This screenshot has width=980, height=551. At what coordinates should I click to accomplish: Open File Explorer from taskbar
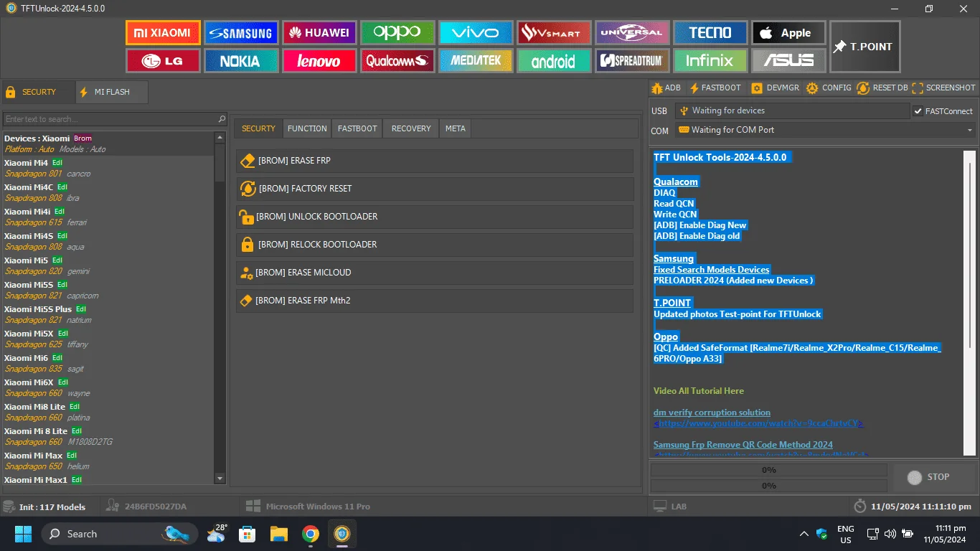[x=278, y=534]
